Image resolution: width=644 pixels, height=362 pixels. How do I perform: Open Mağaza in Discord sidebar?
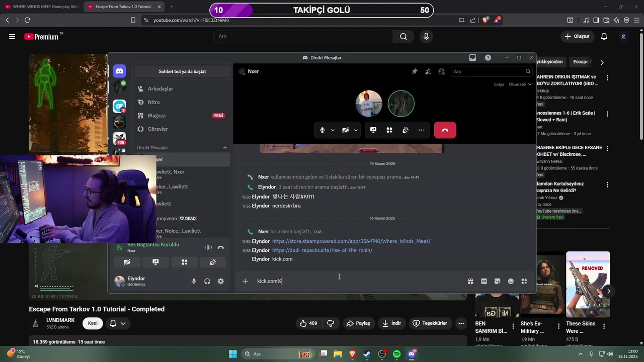tap(182, 116)
